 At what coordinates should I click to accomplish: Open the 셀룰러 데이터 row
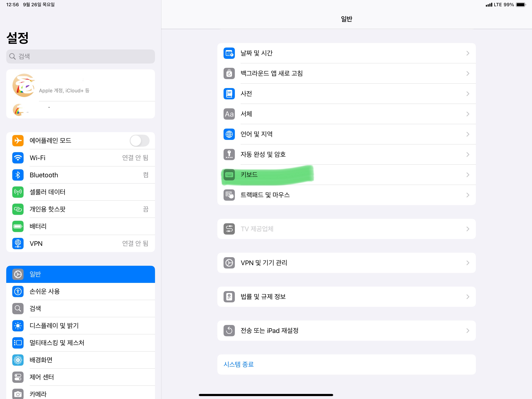[x=81, y=192]
